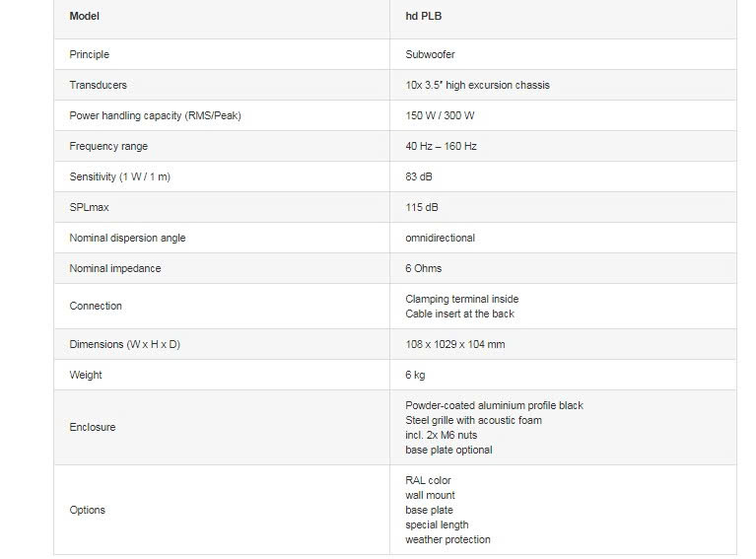The height and width of the screenshot is (559, 756).
Task: Click the "Subwoofer" value text
Action: [x=430, y=54]
